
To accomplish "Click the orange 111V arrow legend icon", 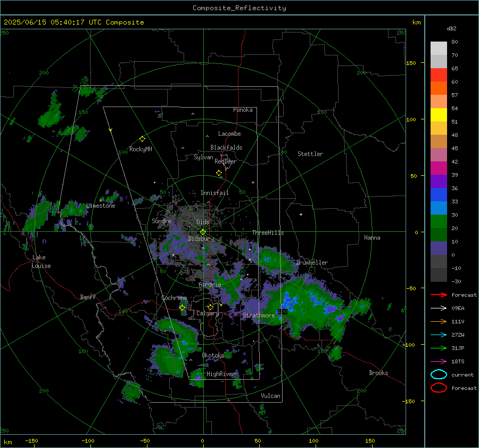I will click(x=439, y=321).
